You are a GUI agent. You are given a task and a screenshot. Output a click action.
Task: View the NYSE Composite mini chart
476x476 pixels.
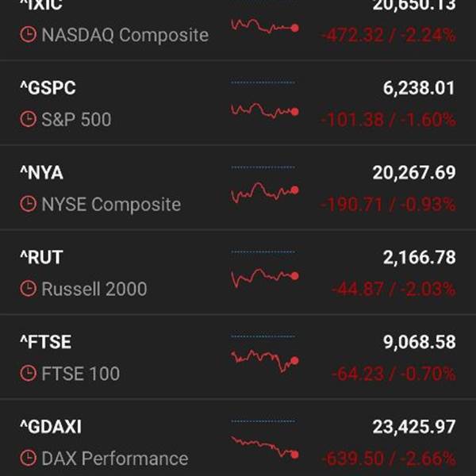pos(265,192)
